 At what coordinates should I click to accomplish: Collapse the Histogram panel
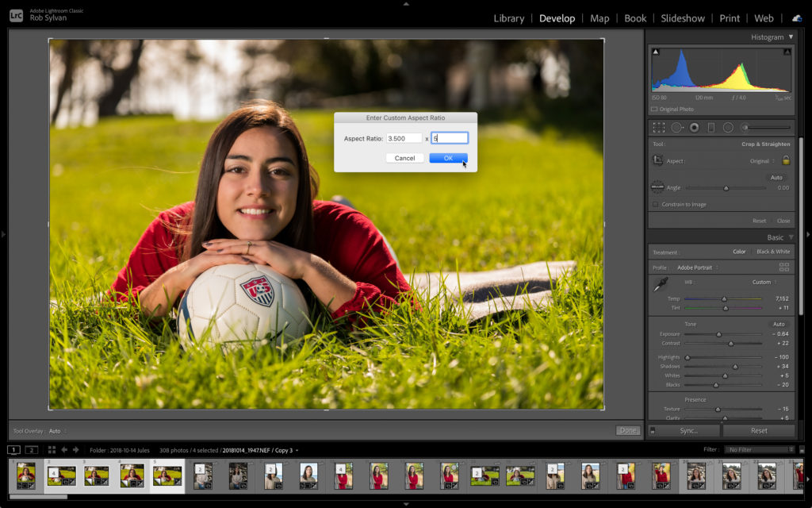[x=790, y=37]
